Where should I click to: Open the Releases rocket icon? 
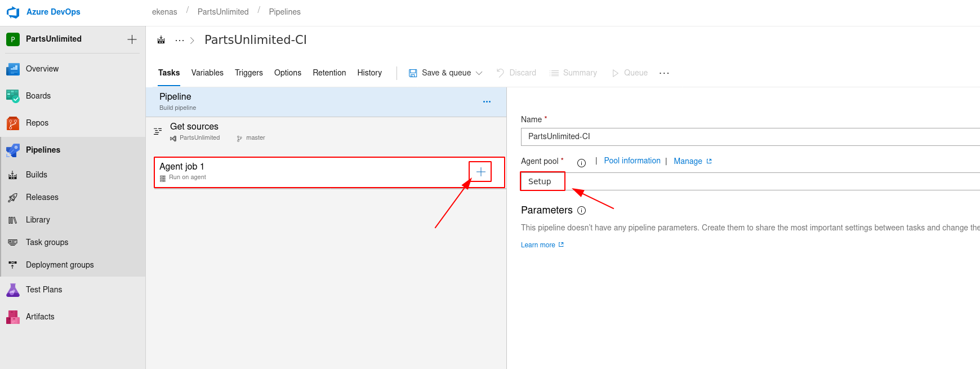13,198
